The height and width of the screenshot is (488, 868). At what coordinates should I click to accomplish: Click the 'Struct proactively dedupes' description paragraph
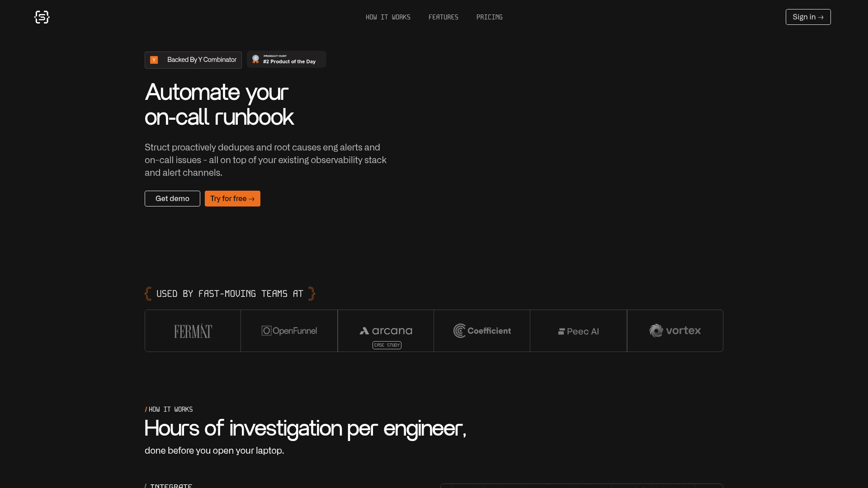[265, 160]
